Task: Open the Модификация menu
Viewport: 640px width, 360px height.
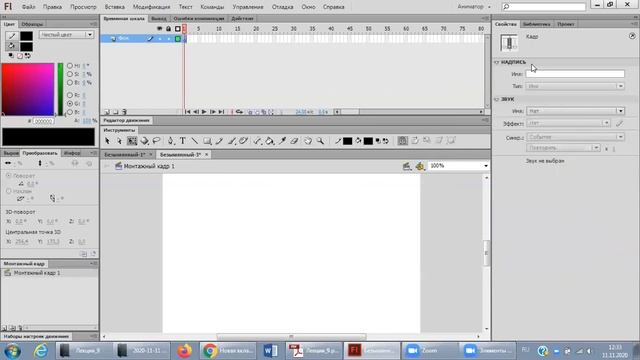Action: tap(151, 7)
